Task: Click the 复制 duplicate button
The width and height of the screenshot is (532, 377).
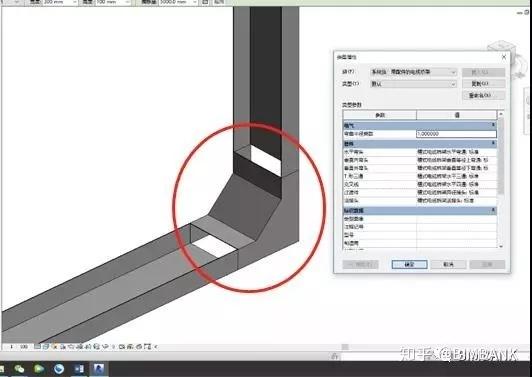Action: [483, 83]
